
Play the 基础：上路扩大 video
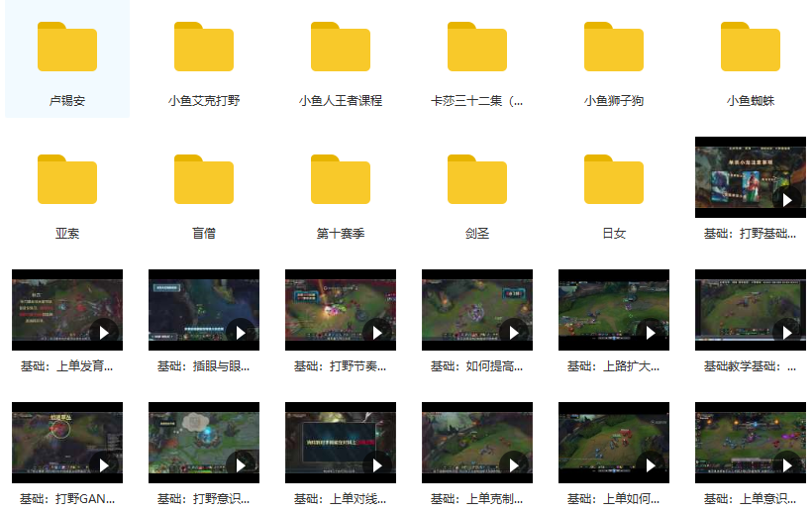614,310
